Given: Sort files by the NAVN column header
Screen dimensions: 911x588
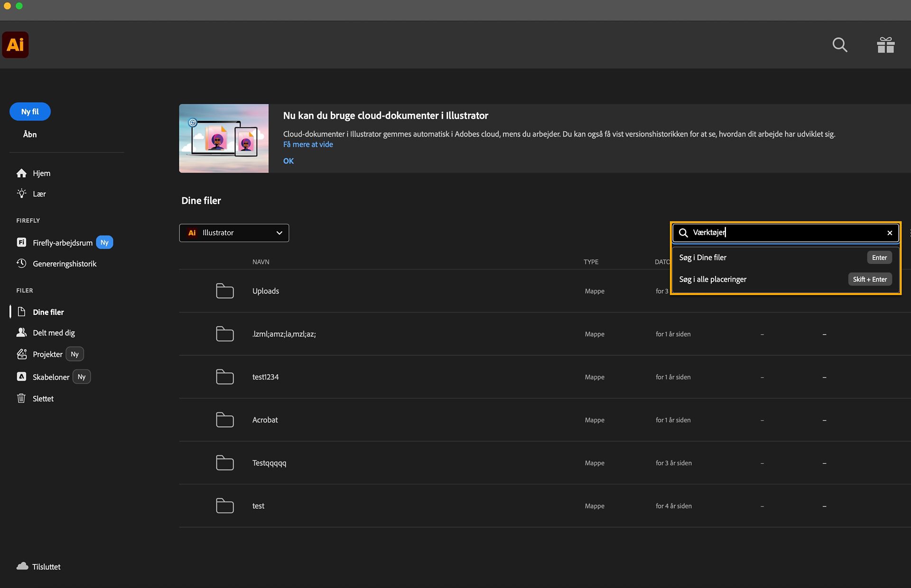Looking at the screenshot, I should (x=261, y=262).
